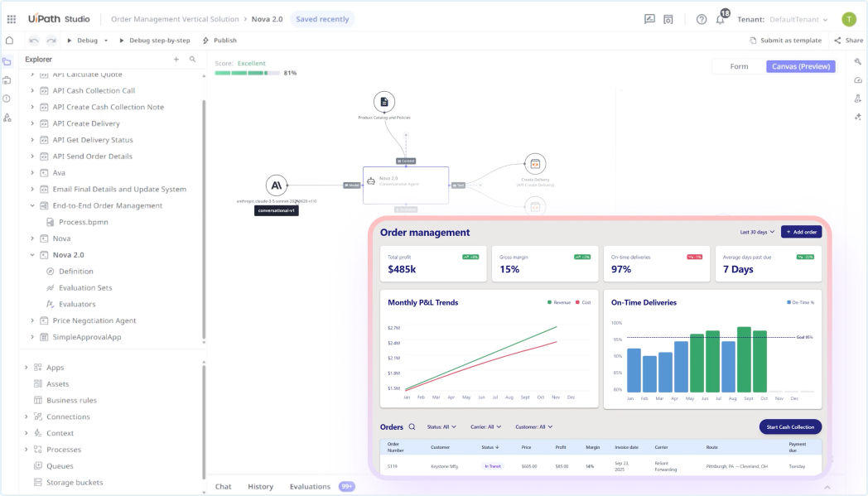This screenshot has width=868, height=496.
Task: Expand the Price Negotiation Agent node
Action: click(32, 320)
